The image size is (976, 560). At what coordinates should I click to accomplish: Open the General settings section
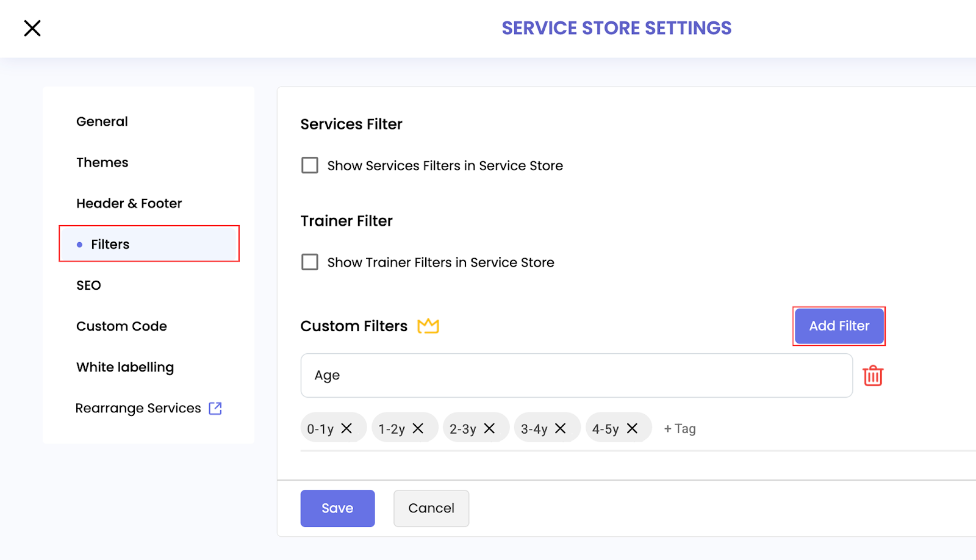click(102, 121)
